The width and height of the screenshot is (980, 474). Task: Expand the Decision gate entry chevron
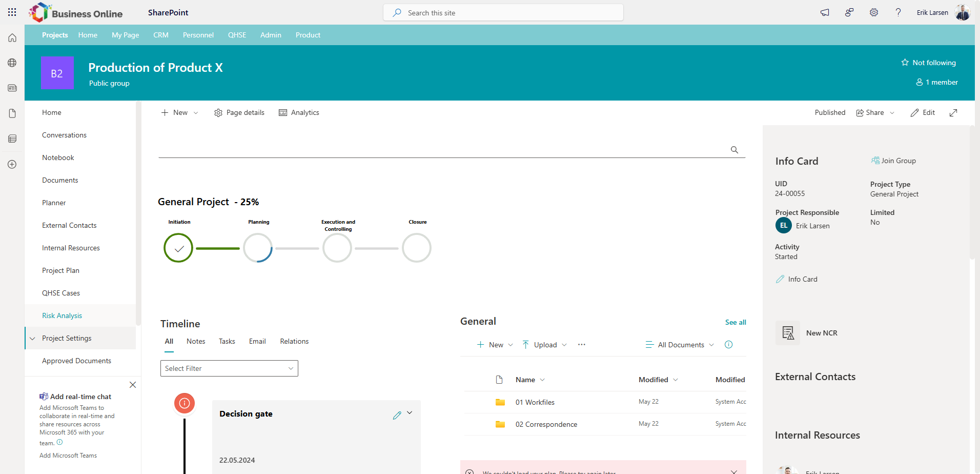410,412
